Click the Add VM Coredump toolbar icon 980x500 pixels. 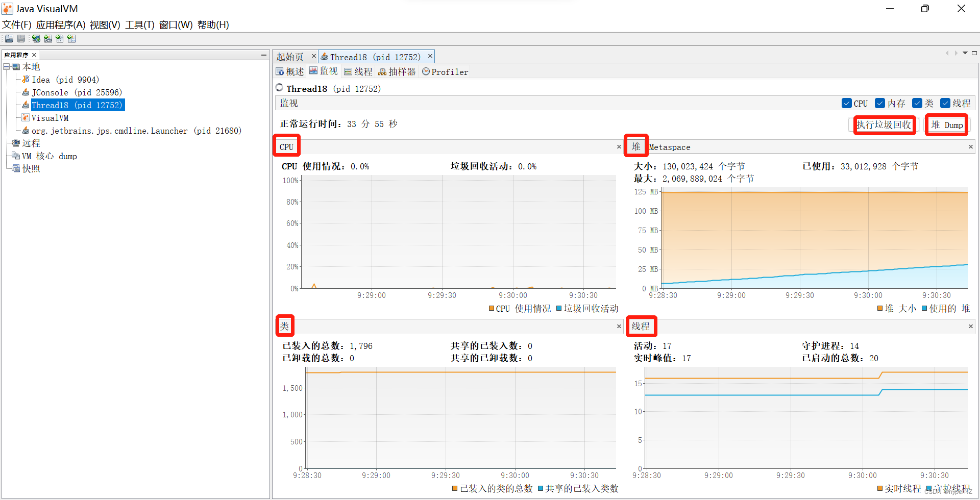pyautogui.click(x=60, y=39)
